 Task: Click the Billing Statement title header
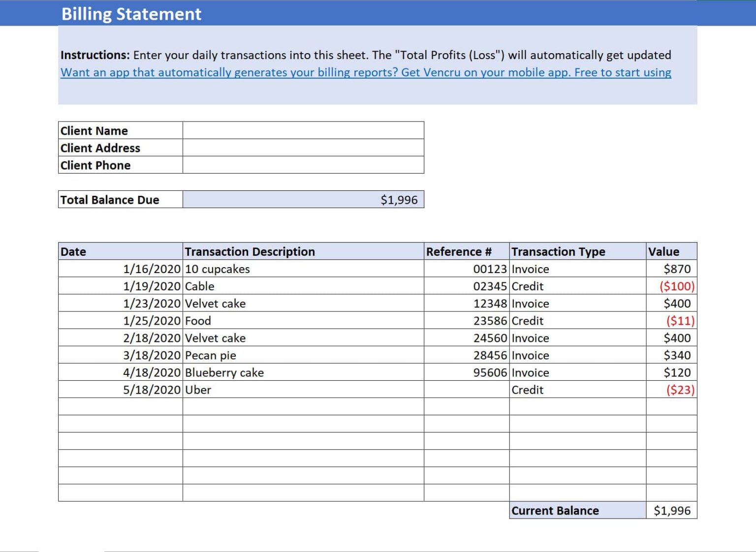[131, 14]
